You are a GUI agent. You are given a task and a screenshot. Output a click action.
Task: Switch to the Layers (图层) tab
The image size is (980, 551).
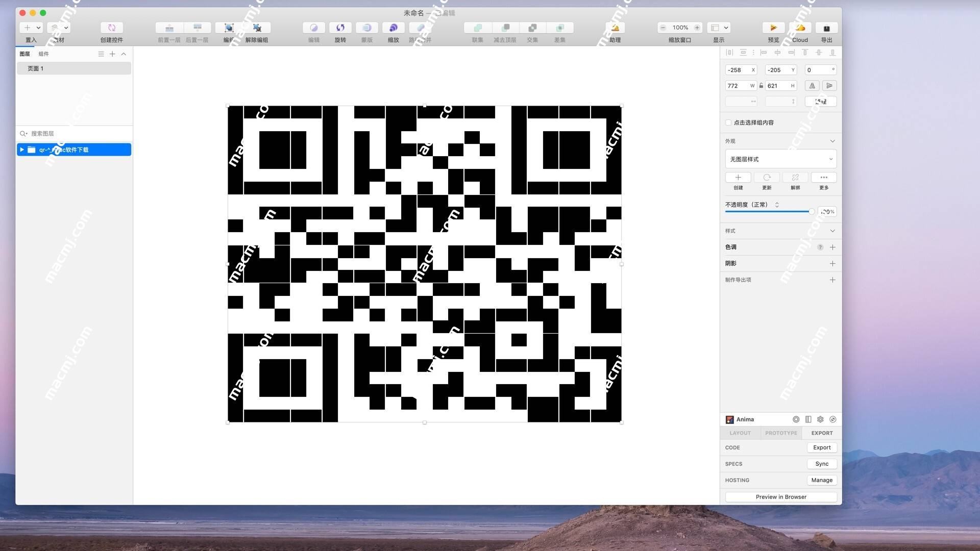click(24, 54)
